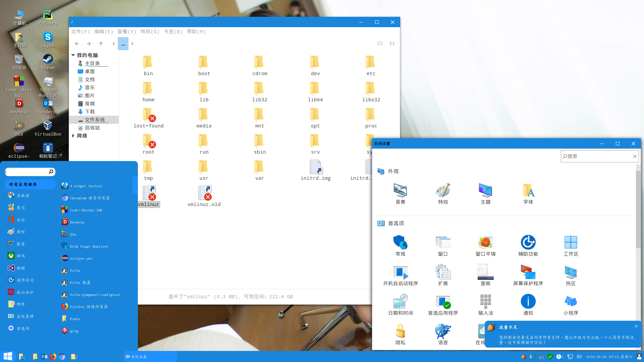The image size is (644, 362).
Task: Launch Skype from the desktop
Action: 48,40
